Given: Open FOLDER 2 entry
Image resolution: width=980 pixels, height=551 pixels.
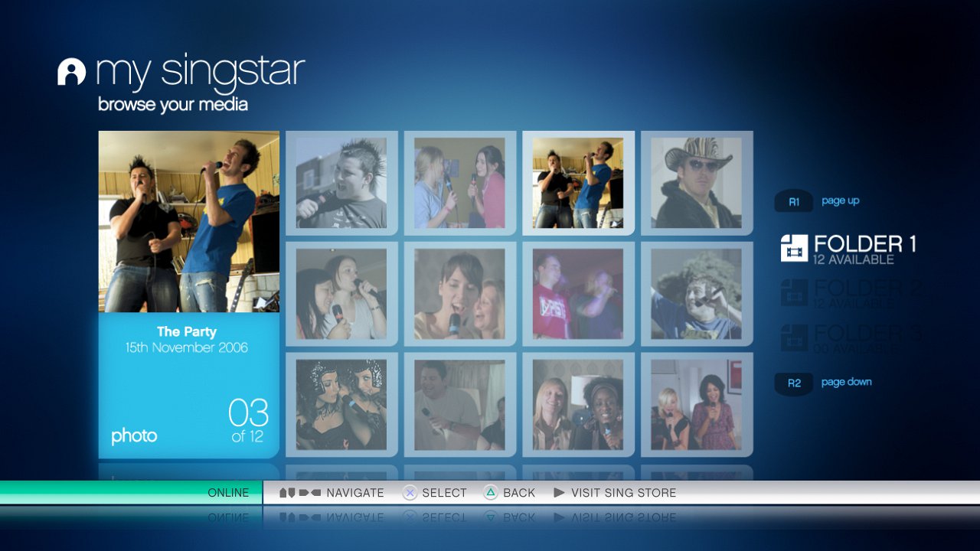Looking at the screenshot, I should coord(851,294).
